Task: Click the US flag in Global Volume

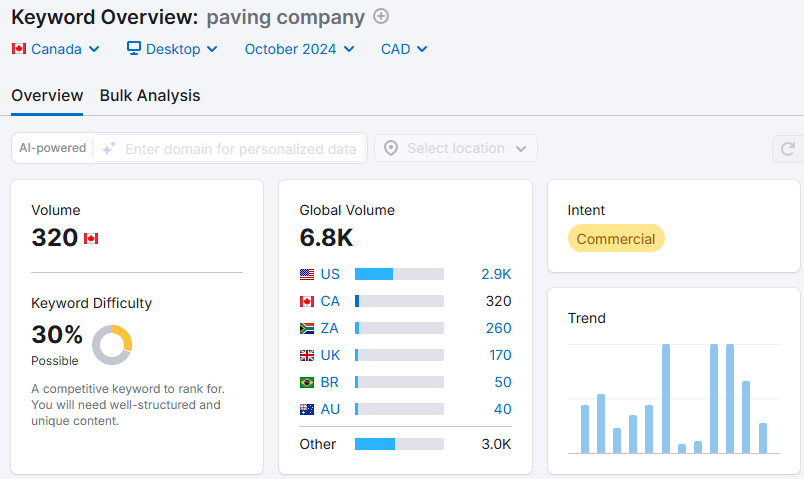Action: click(307, 274)
